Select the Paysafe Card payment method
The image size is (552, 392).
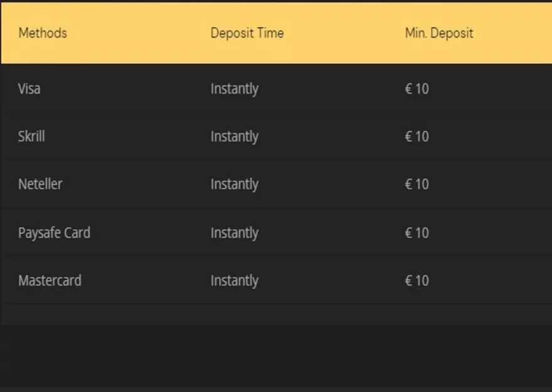click(54, 233)
